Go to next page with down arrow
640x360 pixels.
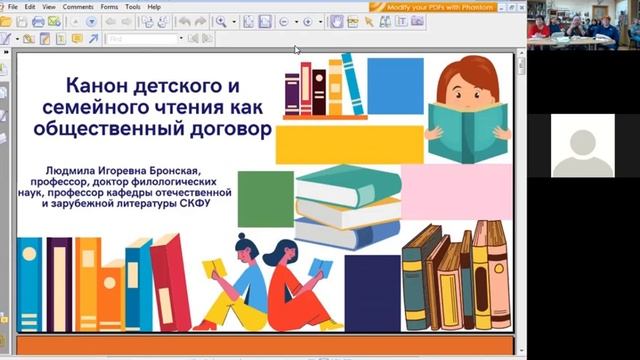91,22
